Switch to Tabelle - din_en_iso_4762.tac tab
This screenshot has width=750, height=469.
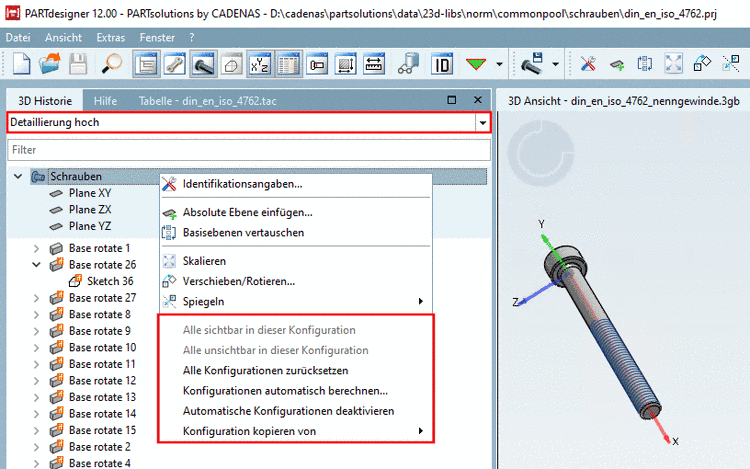pos(208,101)
